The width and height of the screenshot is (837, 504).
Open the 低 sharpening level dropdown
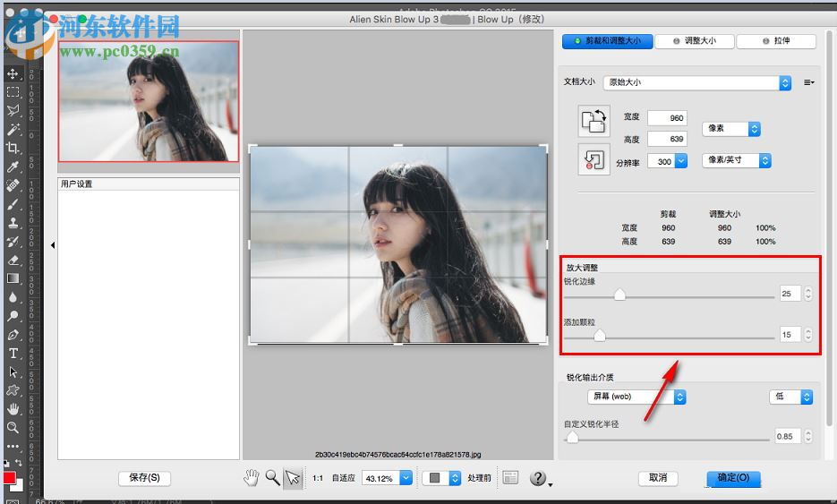pos(791,397)
